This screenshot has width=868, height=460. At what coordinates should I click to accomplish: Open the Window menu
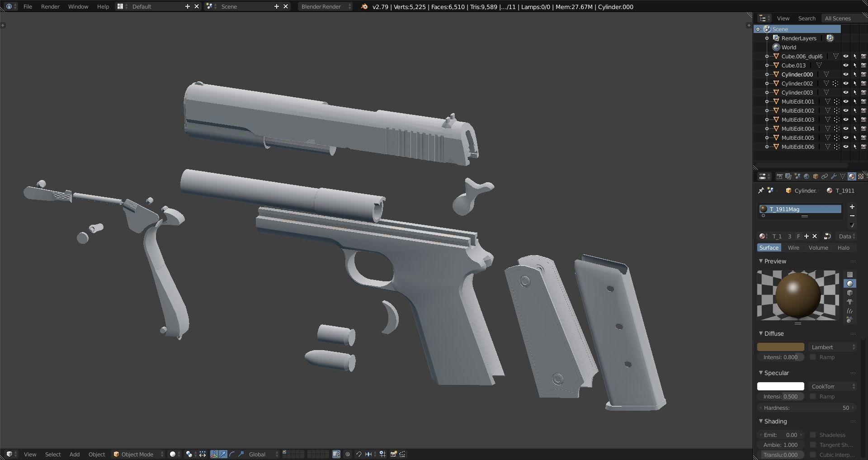tap(78, 6)
